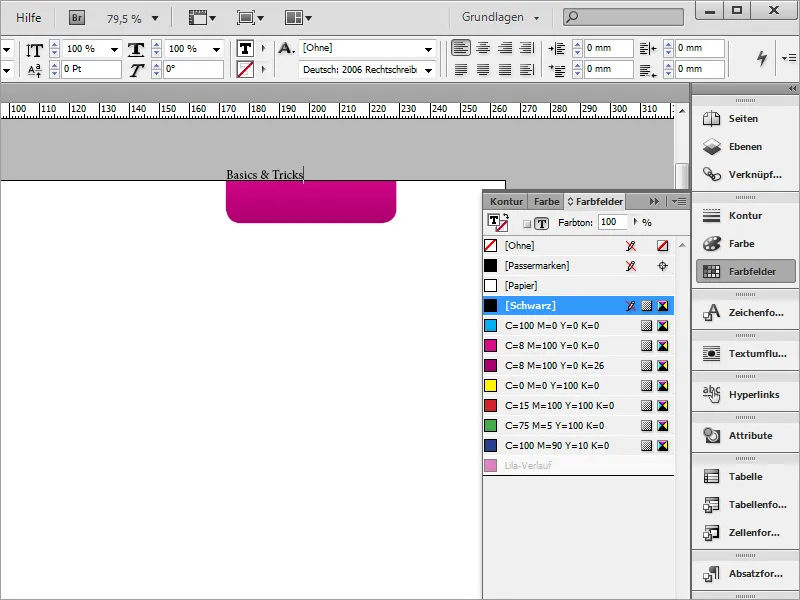Open the Zellenformate panel
Screen dimensions: 800x600
(x=745, y=533)
